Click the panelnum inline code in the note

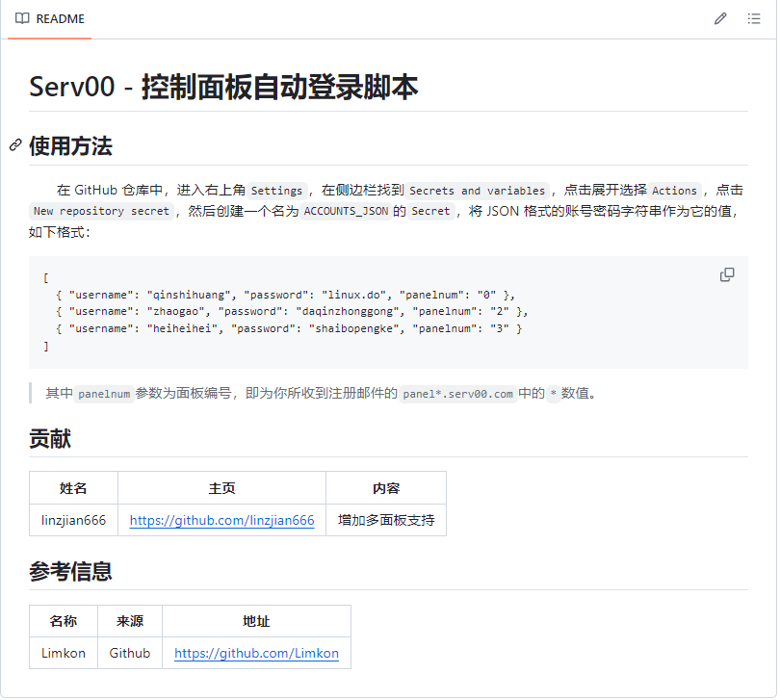(104, 395)
